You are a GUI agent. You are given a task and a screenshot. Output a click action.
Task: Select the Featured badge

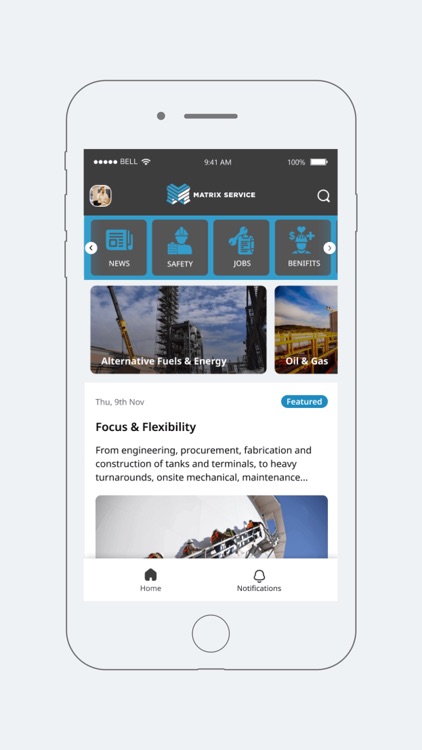(x=304, y=402)
